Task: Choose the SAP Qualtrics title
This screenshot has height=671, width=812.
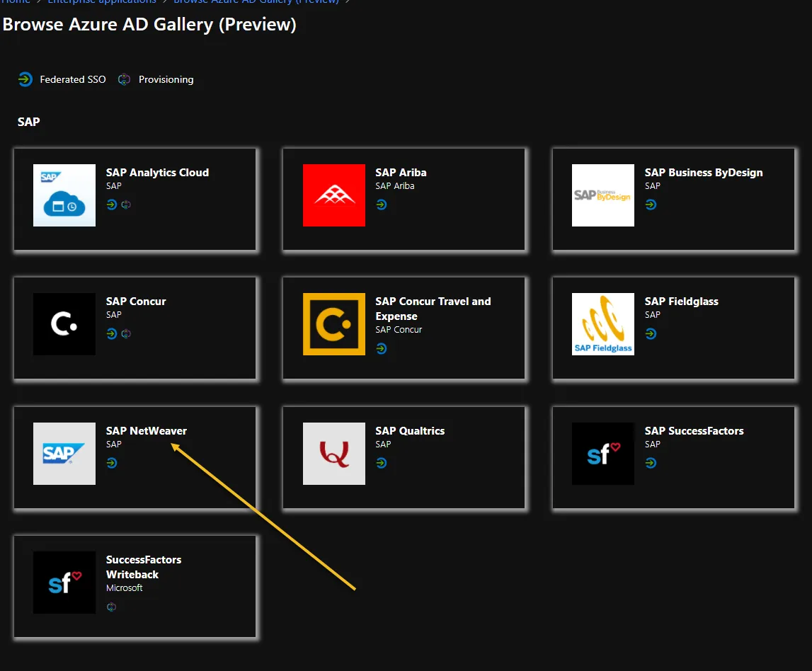Action: click(x=410, y=431)
